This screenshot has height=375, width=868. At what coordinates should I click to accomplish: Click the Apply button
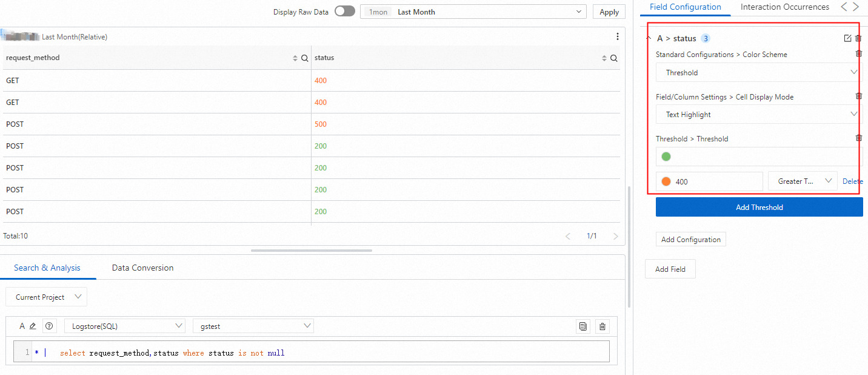pos(609,12)
